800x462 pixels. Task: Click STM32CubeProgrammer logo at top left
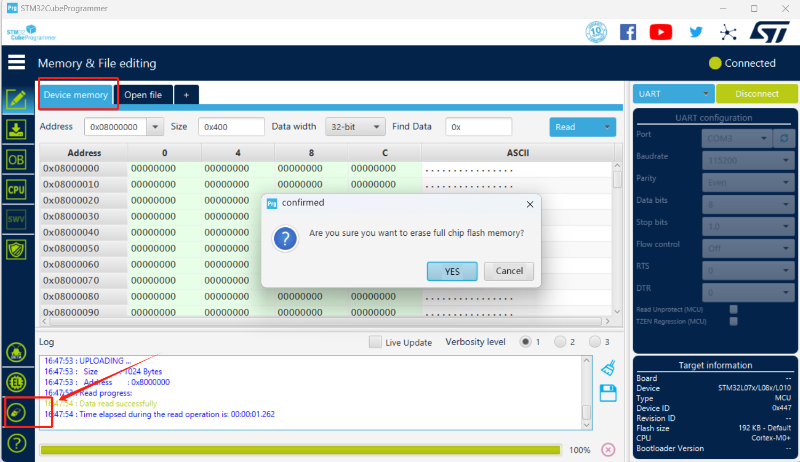click(31, 33)
